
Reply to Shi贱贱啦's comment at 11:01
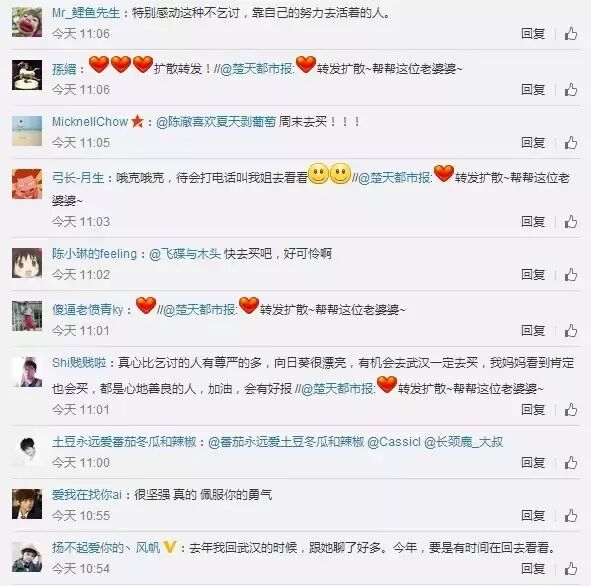(x=533, y=409)
